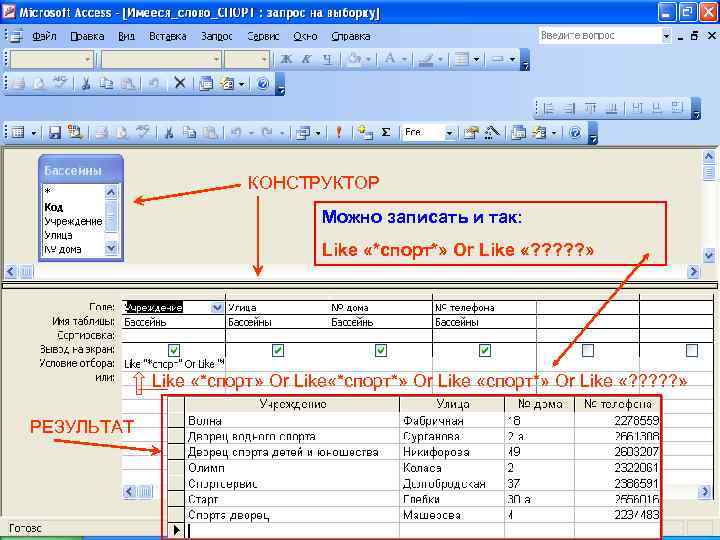The width and height of the screenshot is (720, 540).
Task: Open the Справка menu
Action: (x=350, y=36)
